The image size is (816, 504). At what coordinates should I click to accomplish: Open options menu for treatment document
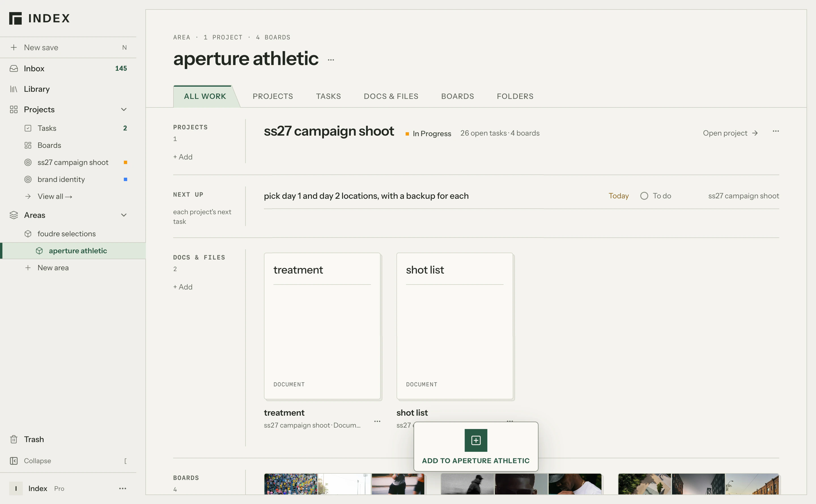pos(377,421)
